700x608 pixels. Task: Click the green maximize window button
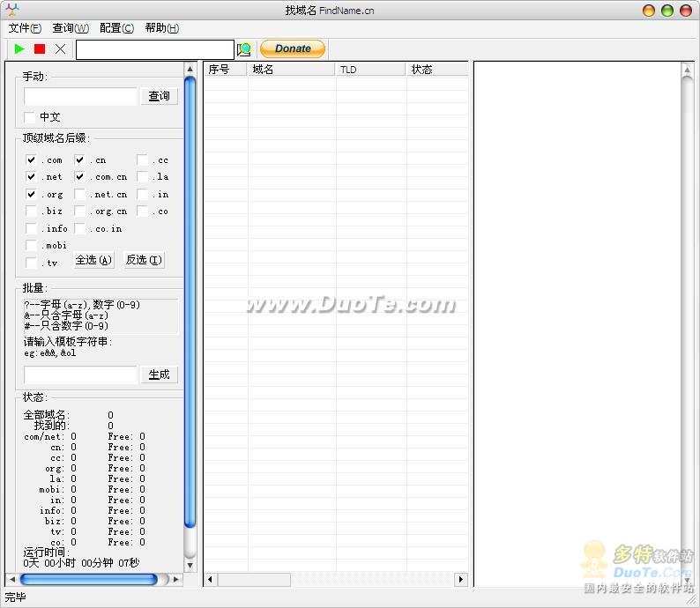tap(667, 11)
